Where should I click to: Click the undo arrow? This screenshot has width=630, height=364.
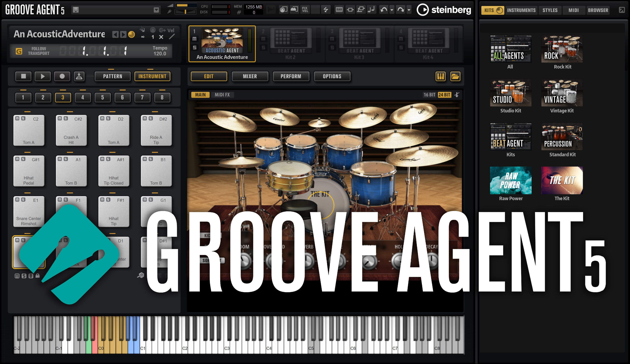tap(384, 10)
